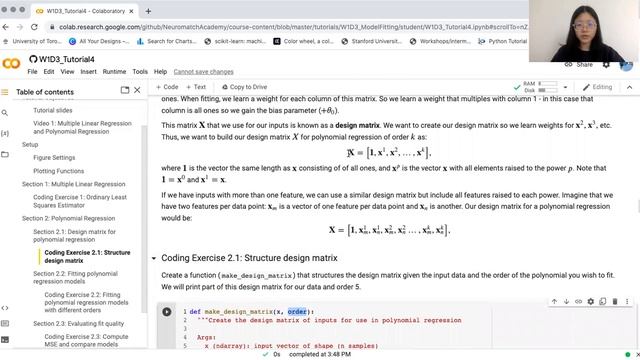Viewport: 640px width, 360px height.
Task: Open the All Your Designs bookmark
Action: point(99,41)
